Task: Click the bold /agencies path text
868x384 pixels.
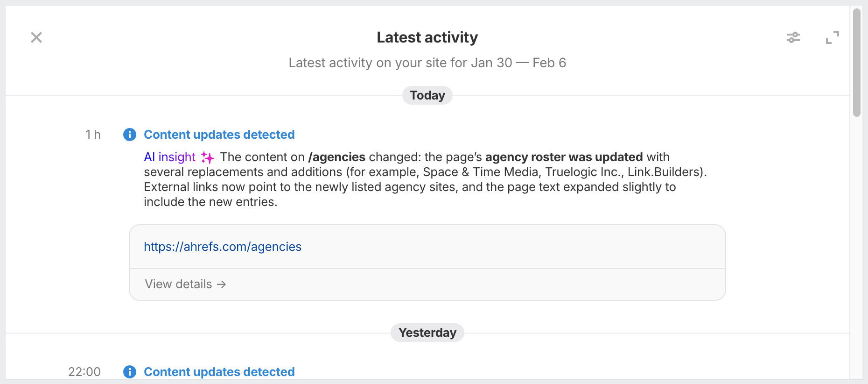Action: click(336, 157)
